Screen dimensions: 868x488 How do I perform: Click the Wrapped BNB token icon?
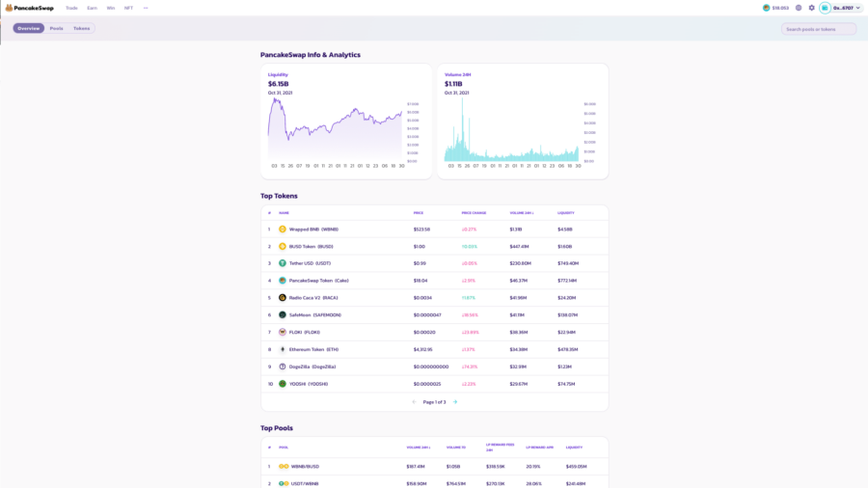[x=283, y=230]
